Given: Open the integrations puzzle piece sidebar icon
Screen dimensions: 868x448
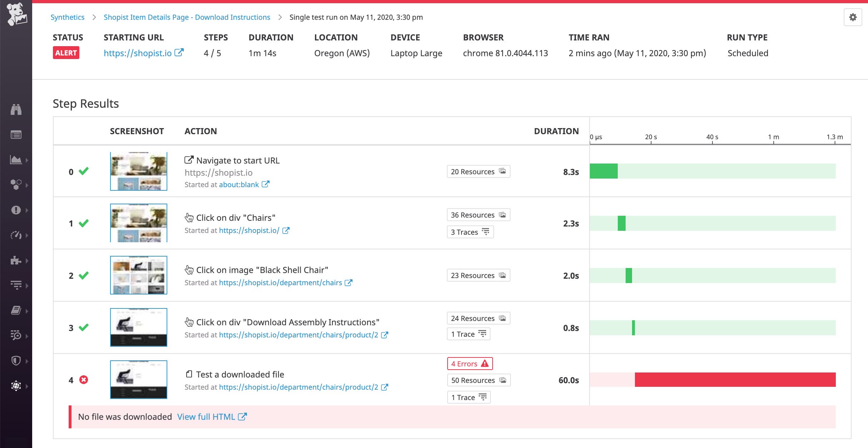Looking at the screenshot, I should click(16, 260).
